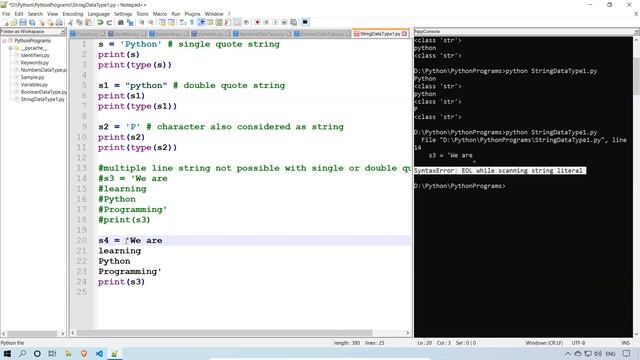Screen dimensions: 640x360
Task: Click the Copy toolbar icon
Action: coord(80,22)
